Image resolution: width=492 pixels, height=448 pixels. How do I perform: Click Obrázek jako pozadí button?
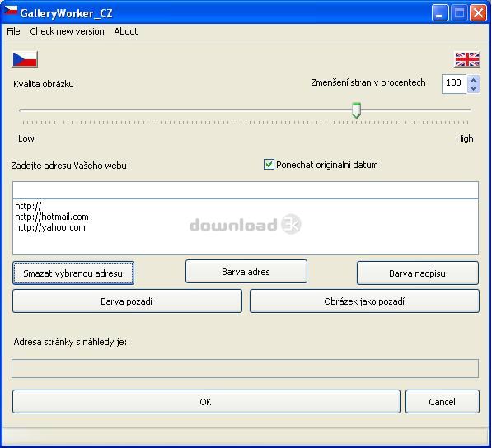tap(364, 301)
